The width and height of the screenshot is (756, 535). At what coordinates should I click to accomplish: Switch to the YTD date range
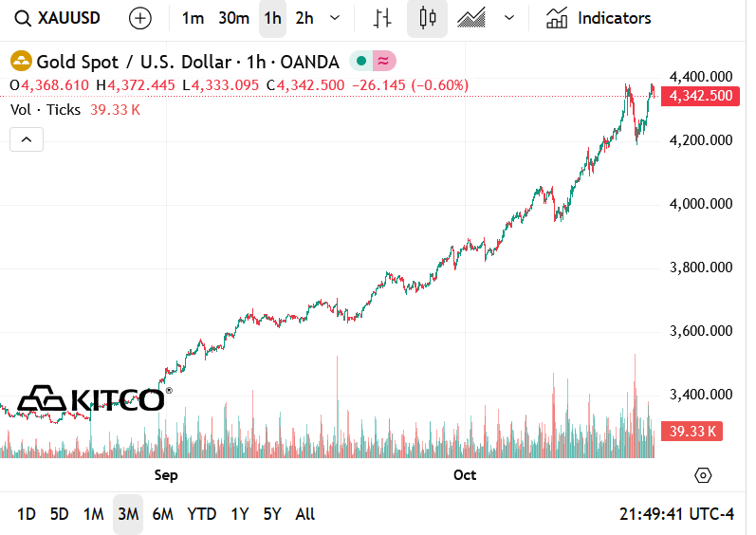[x=201, y=514]
